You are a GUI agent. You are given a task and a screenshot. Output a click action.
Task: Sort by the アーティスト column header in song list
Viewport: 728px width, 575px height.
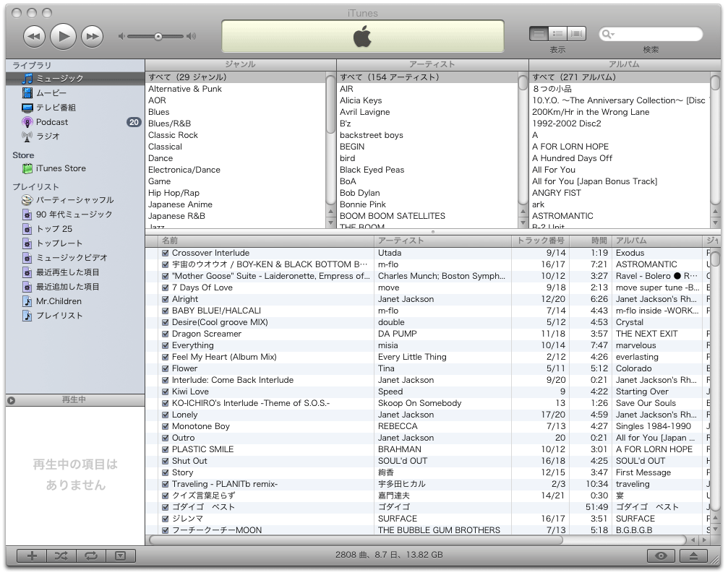click(442, 241)
